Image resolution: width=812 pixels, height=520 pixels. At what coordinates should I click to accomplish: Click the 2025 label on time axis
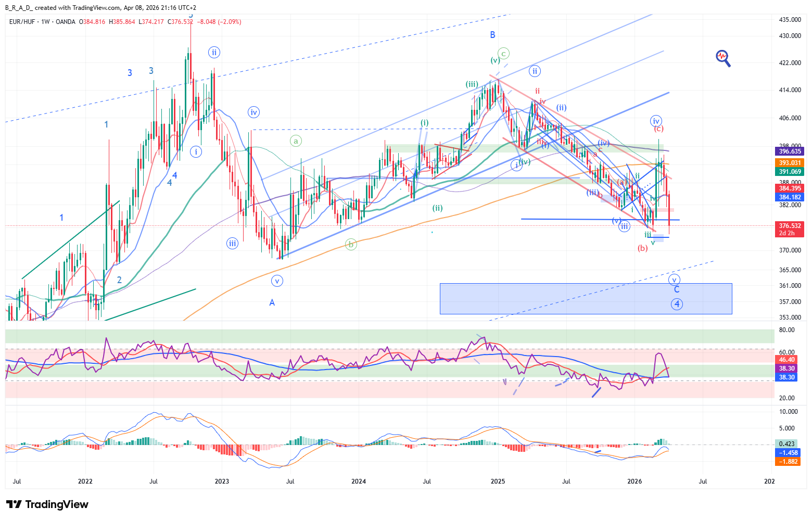pyautogui.click(x=498, y=481)
